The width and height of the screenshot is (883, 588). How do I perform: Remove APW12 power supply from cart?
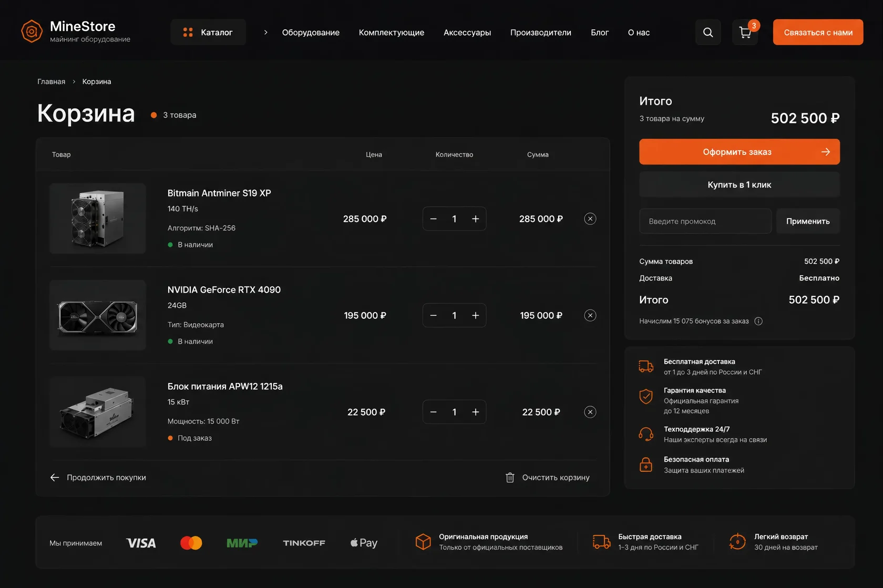click(590, 412)
